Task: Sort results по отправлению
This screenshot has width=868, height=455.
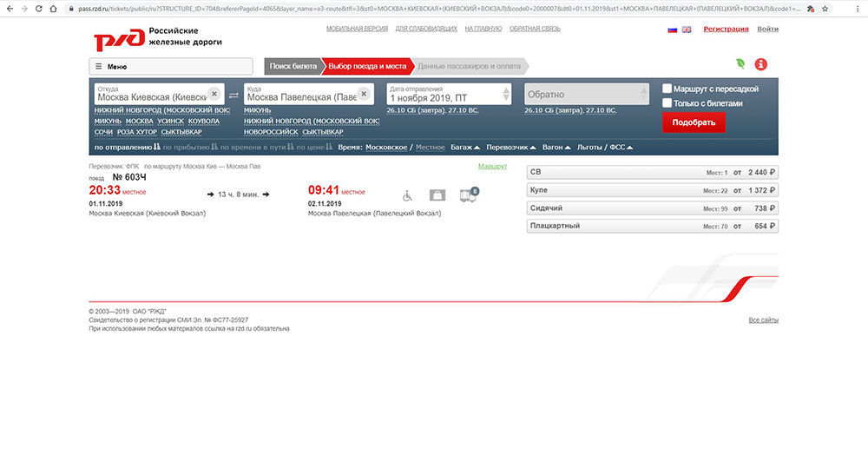Action: tap(128, 148)
